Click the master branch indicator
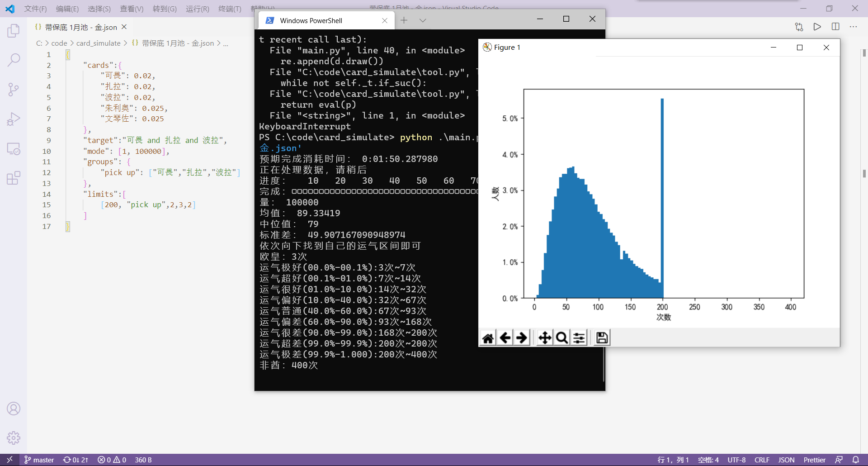Viewport: 868px width, 466px height. tap(39, 460)
